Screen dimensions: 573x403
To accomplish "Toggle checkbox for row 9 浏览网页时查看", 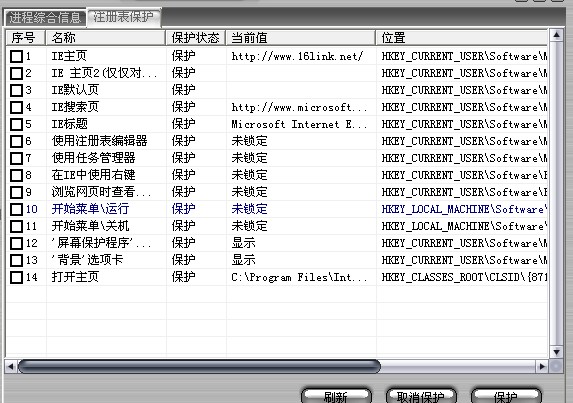I will tap(16, 192).
